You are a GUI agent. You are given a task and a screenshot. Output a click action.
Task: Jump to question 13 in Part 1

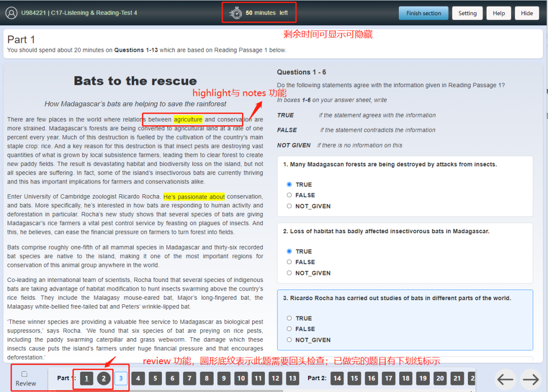tap(292, 378)
